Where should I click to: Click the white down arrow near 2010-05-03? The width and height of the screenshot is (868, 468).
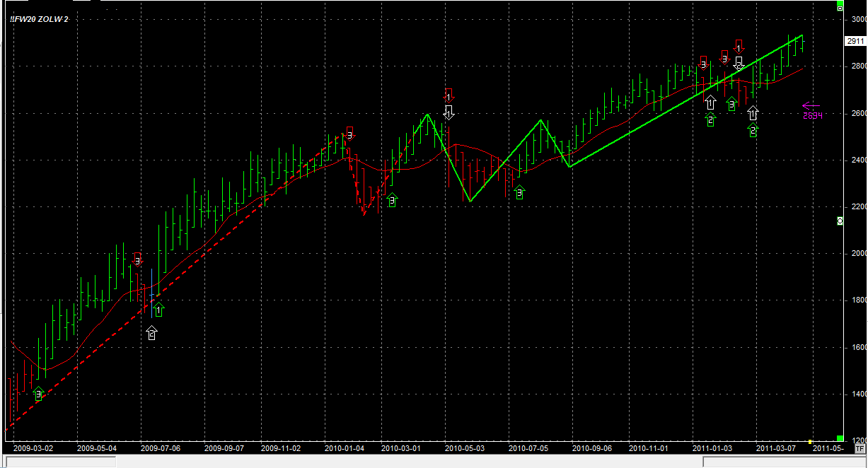point(449,112)
